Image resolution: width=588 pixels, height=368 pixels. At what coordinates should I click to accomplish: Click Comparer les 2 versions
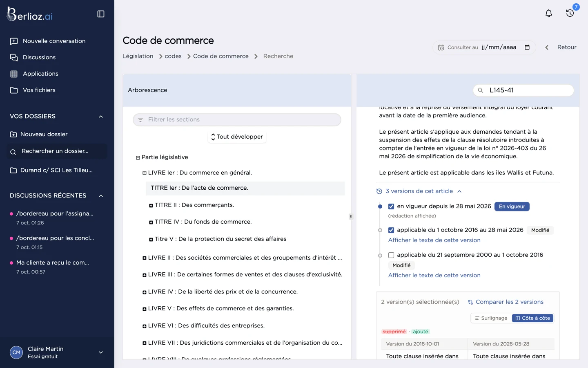coord(506,302)
